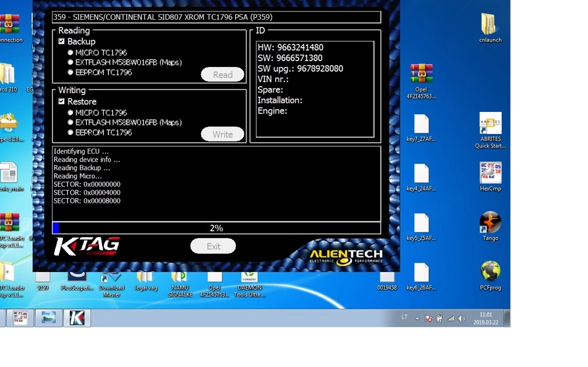Show hidden tray icons arrow
Screen dimensions: 588x367
[417, 318]
